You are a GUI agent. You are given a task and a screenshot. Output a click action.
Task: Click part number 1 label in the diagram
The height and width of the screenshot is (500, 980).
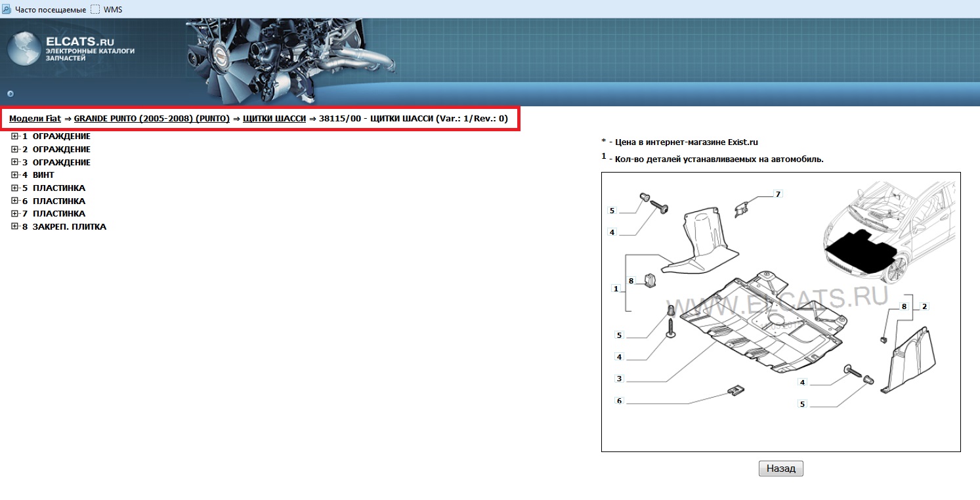click(616, 289)
